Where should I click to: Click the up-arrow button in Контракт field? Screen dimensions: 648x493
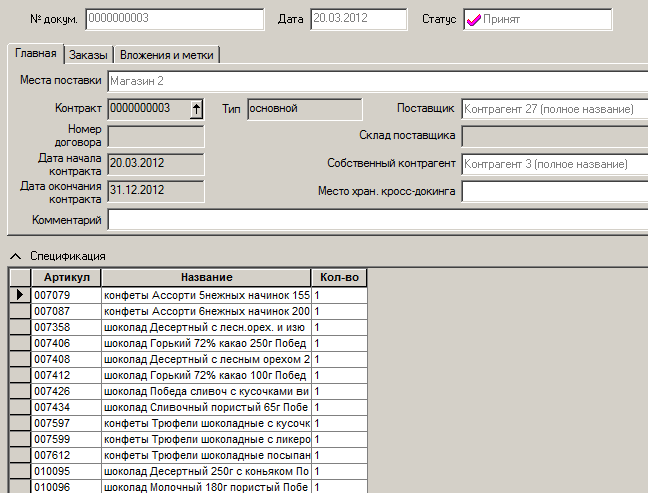tap(196, 110)
